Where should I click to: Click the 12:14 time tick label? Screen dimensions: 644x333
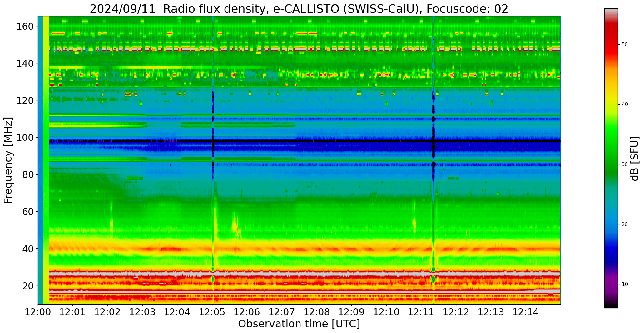[526, 312]
